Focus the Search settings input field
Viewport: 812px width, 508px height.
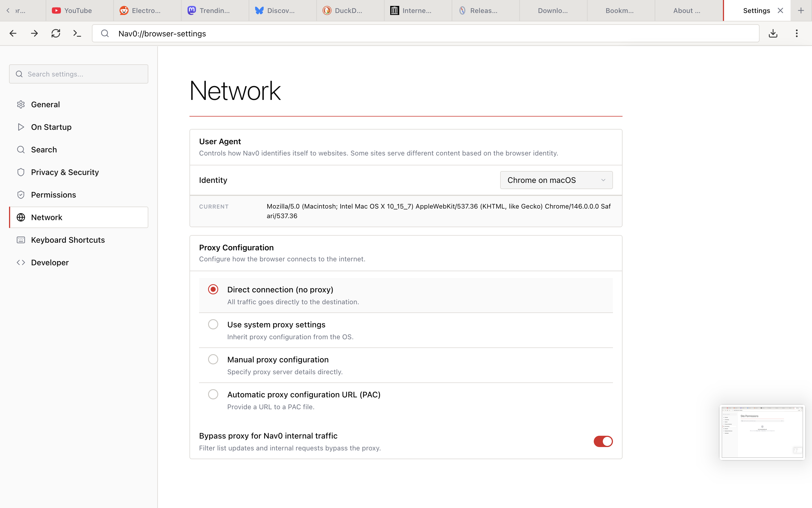78,74
